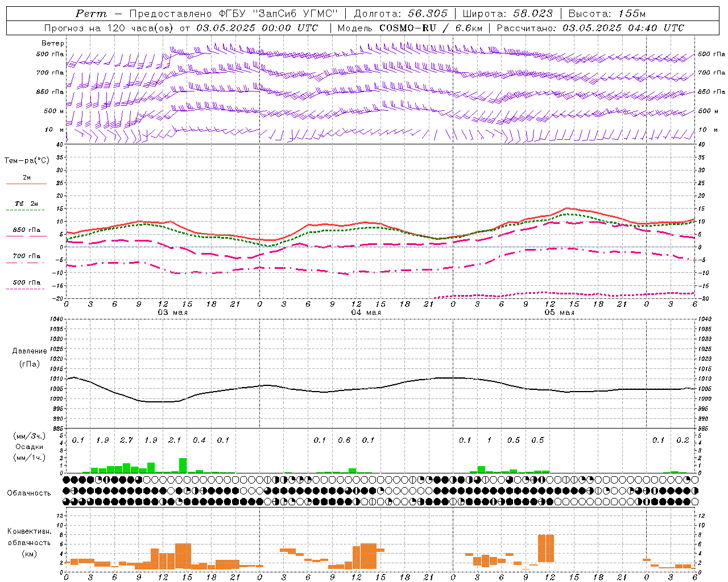The height and width of the screenshot is (582, 728).
Task: Click the "Осадки" precipitation label
Action: pyautogui.click(x=29, y=447)
